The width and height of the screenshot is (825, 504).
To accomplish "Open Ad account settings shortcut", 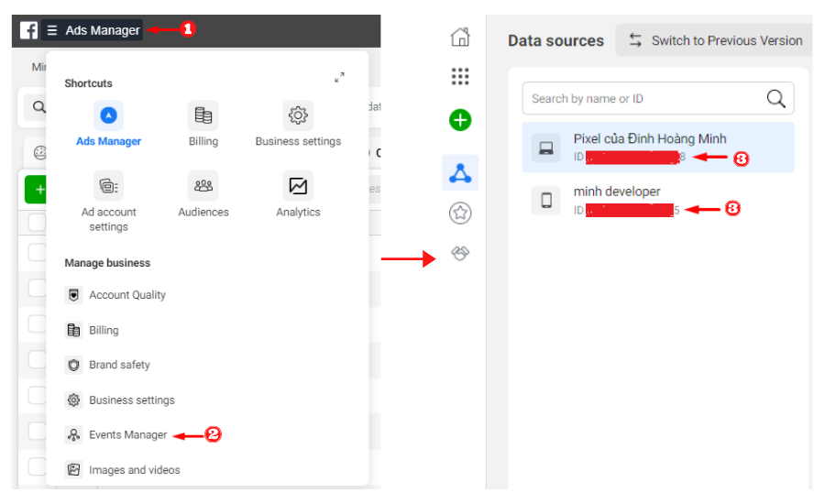I will coord(108,186).
